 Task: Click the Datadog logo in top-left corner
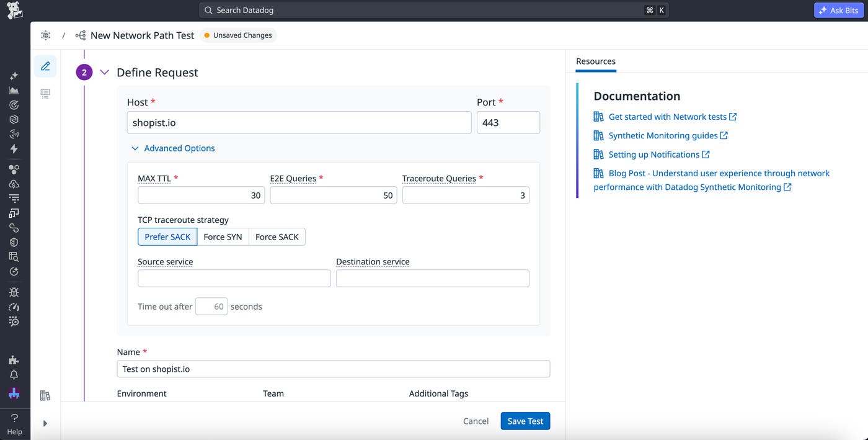point(14,10)
